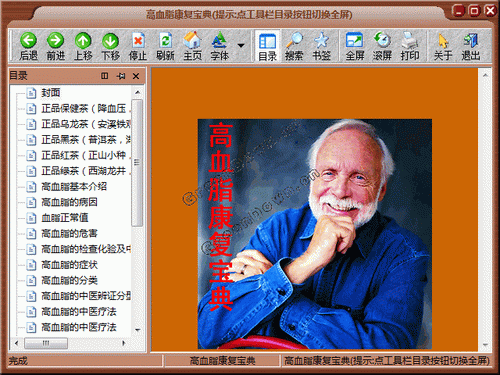This screenshot has height=375, width=500.
Task: Click page icon beside 高血脂的分类
Action: pyautogui.click(x=31, y=281)
